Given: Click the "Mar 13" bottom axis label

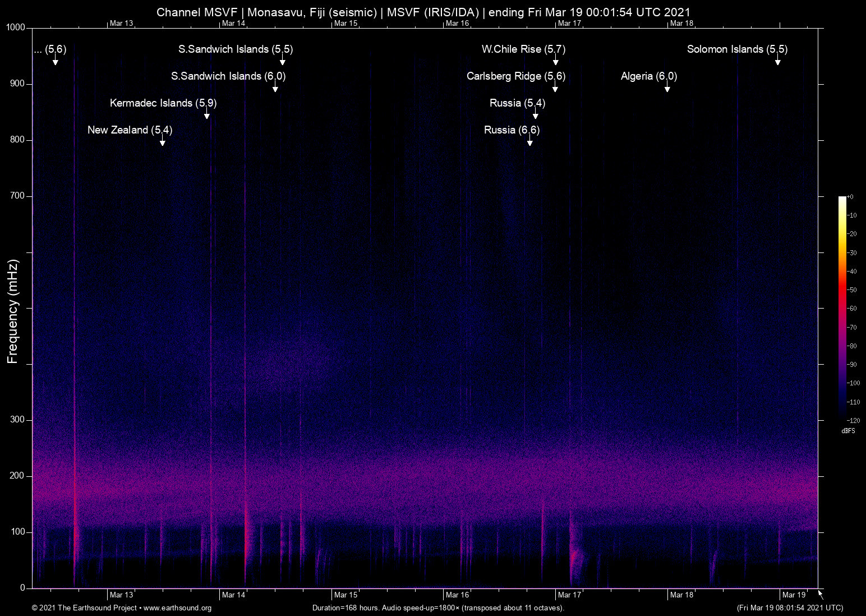Looking at the screenshot, I should coord(122,595).
